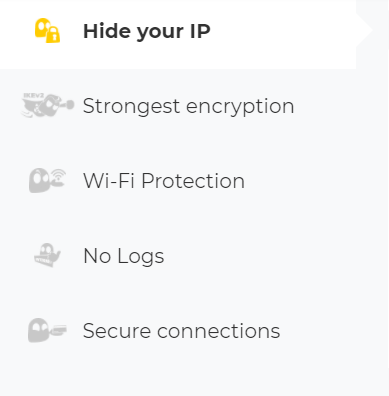
Task: Switch to Strongest encryption tab
Action: [188, 106]
